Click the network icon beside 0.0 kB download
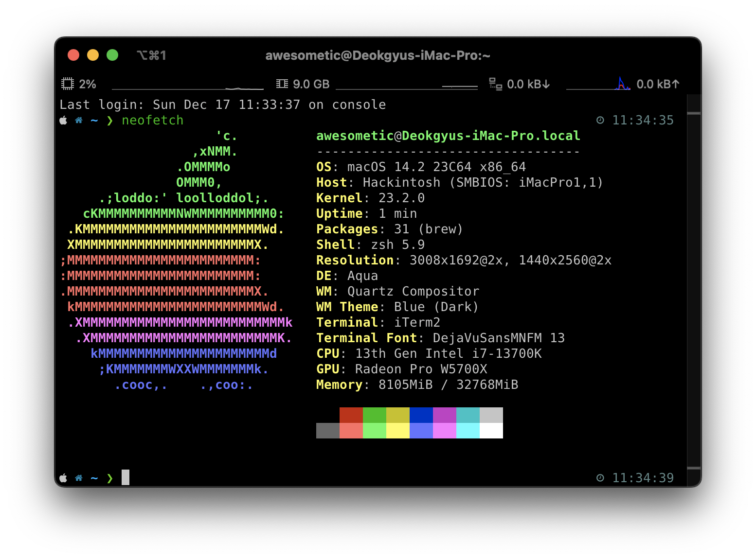This screenshot has width=756, height=559. click(495, 84)
